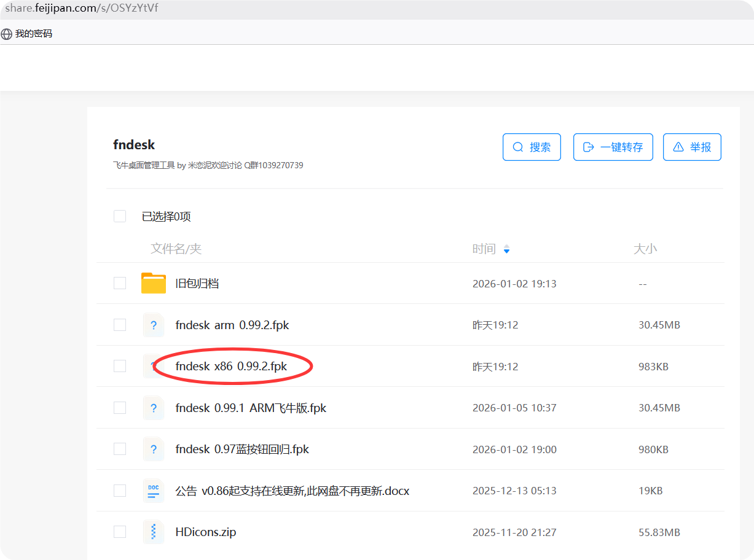The width and height of the screenshot is (754, 560).
Task: Click the globe icon next to 我的密码
Action: [x=6, y=33]
